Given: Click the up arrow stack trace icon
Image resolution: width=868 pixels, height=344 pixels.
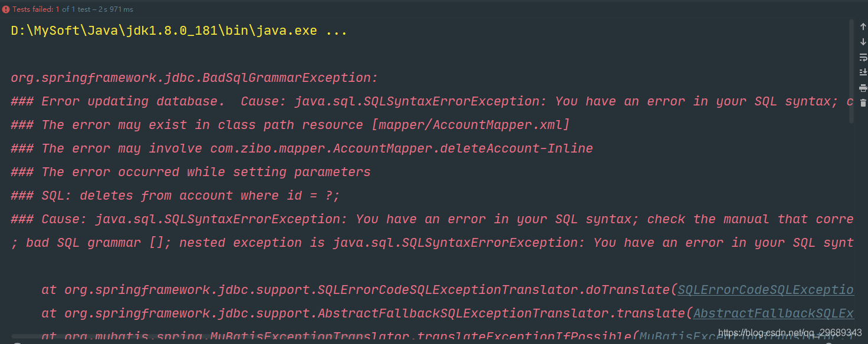Looking at the screenshot, I should point(863,27).
